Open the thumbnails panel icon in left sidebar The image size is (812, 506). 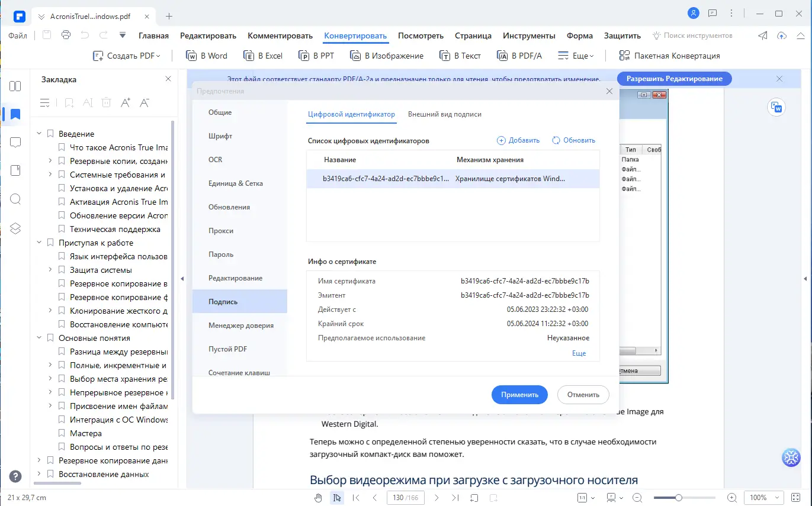[x=15, y=86]
